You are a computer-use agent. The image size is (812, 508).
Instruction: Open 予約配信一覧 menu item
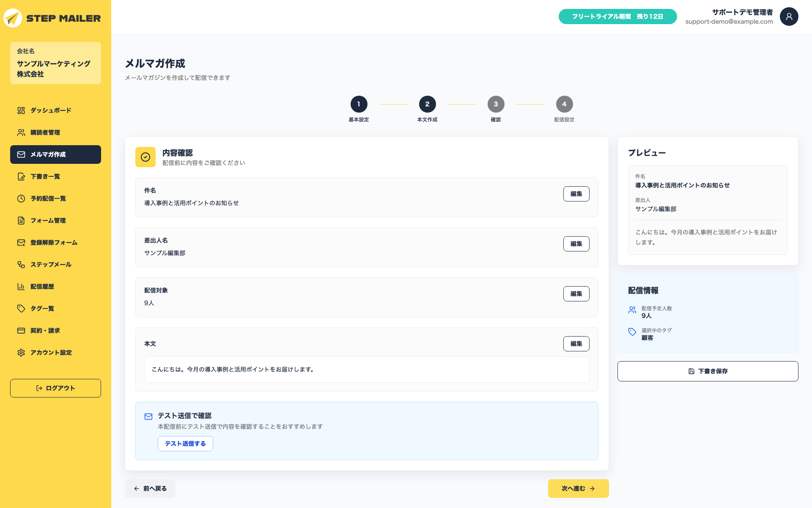click(55, 199)
